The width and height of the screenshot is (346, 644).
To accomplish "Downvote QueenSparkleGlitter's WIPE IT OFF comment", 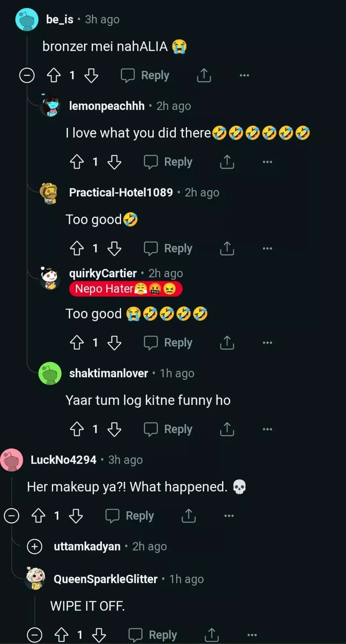I will pyautogui.click(x=99, y=635).
